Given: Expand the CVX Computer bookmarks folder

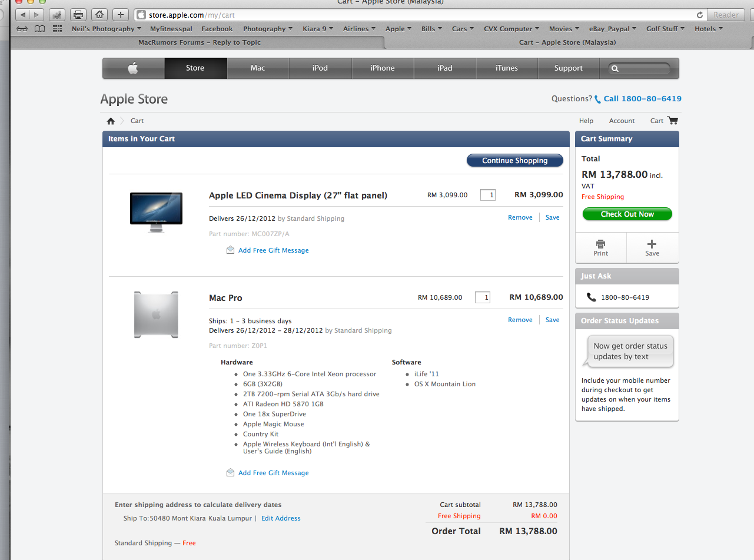Looking at the screenshot, I should (511, 29).
